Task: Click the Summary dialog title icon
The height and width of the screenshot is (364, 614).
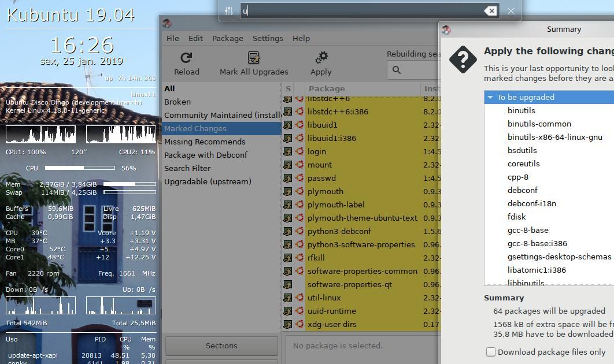Action: point(446,29)
